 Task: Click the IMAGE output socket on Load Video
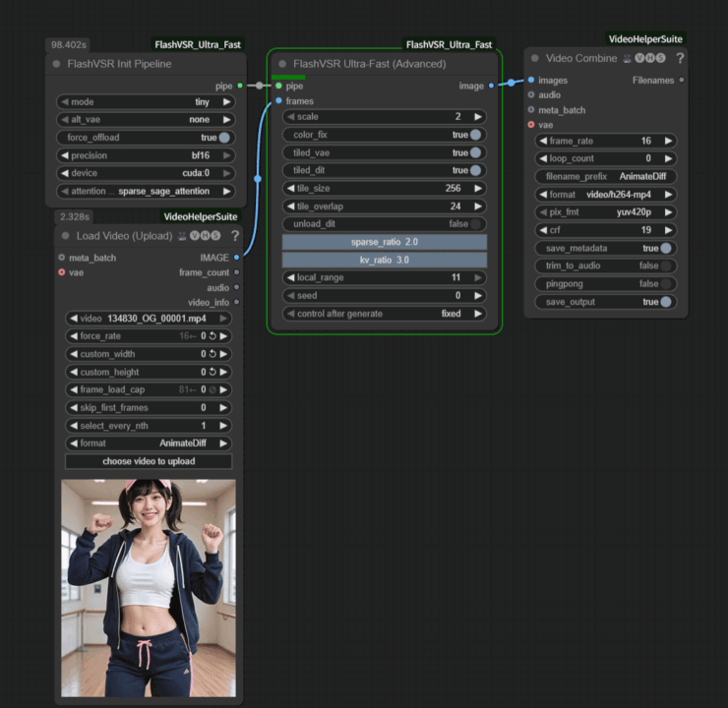(236, 257)
